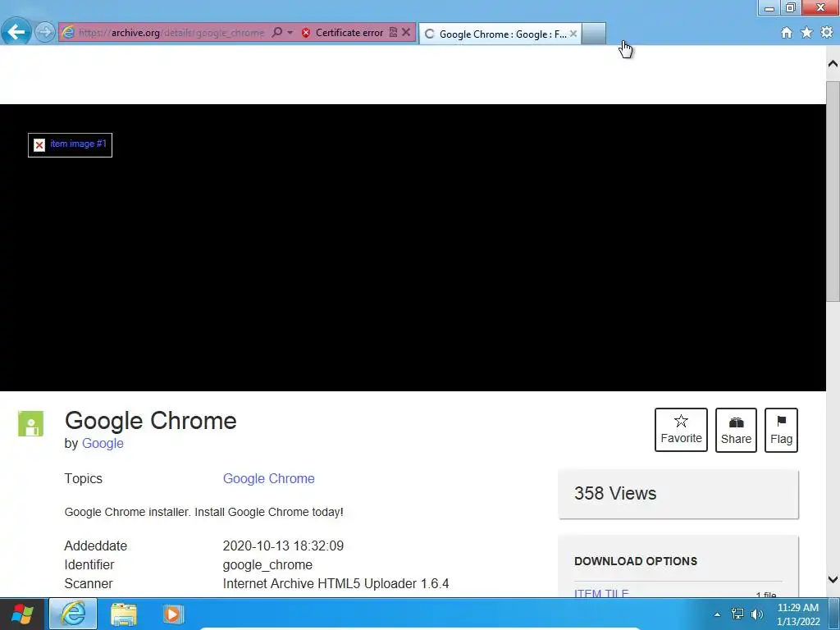Image resolution: width=840 pixels, height=630 pixels.
Task: Open the Google creator link
Action: pos(103,444)
